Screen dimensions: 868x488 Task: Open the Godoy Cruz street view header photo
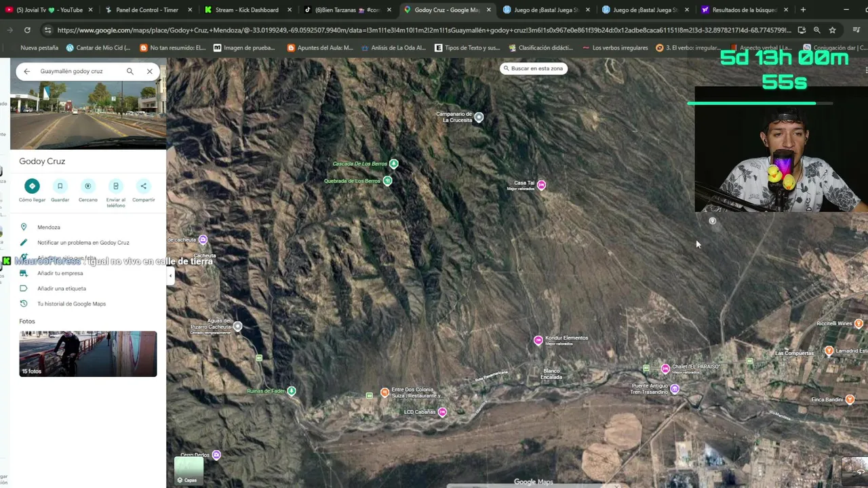click(88, 115)
